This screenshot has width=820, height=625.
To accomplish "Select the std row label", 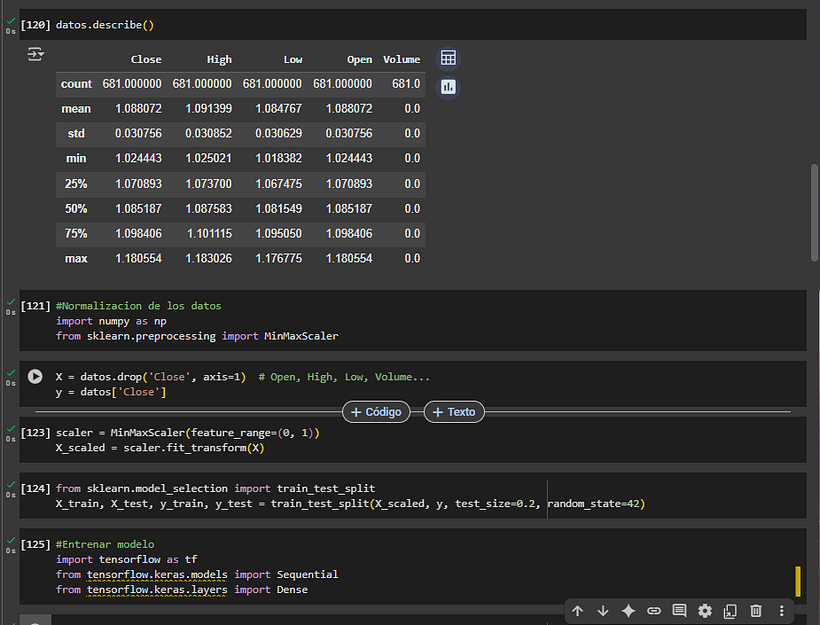I will point(76,134).
